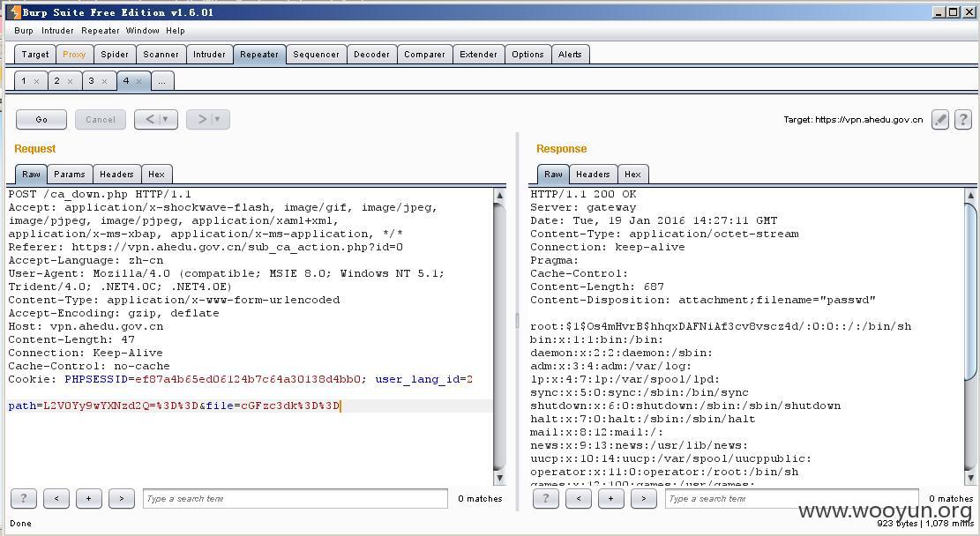This screenshot has height=536, width=980.
Task: Click the POST /ca_down.php request line
Action: point(100,194)
